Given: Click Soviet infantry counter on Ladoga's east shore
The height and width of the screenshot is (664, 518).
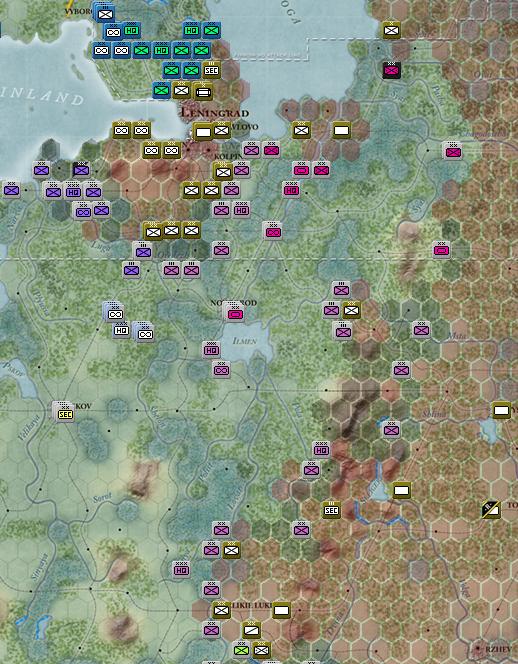Looking at the screenshot, I should coord(391,30).
